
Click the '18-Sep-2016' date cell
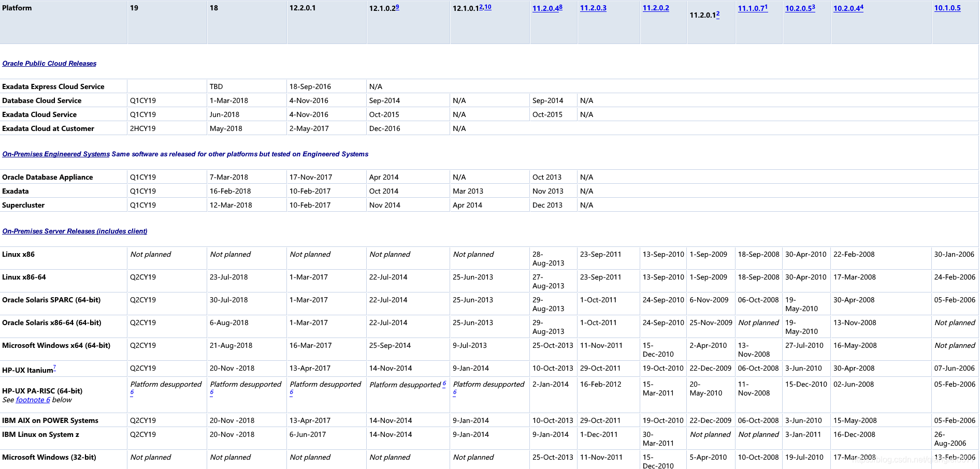[310, 87]
